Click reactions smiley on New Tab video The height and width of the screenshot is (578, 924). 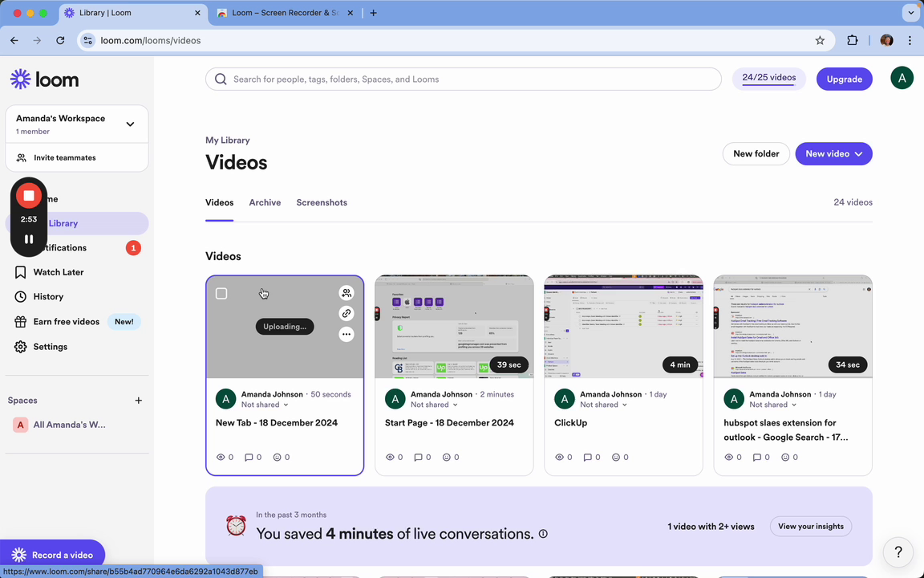(x=277, y=457)
